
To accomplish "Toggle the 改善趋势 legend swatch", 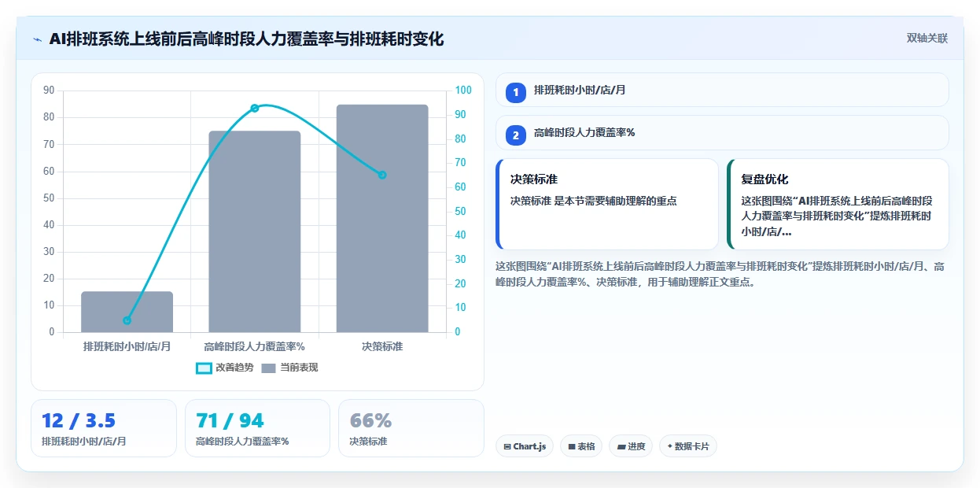I will click(204, 368).
